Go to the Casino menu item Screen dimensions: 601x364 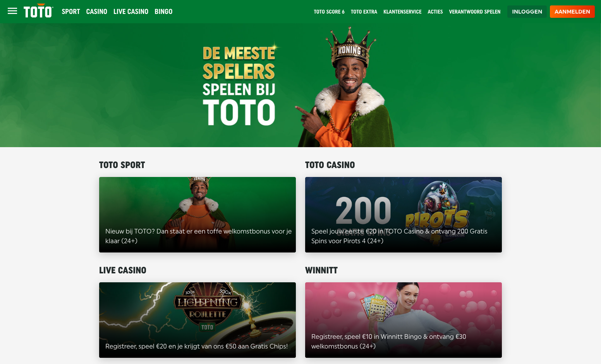coord(96,12)
